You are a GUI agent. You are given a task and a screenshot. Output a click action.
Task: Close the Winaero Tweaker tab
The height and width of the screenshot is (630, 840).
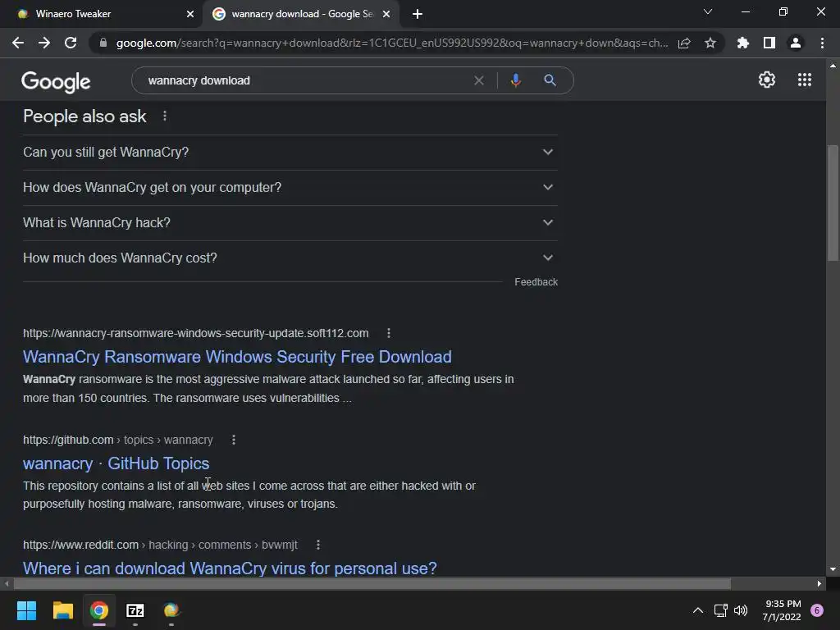coord(190,14)
